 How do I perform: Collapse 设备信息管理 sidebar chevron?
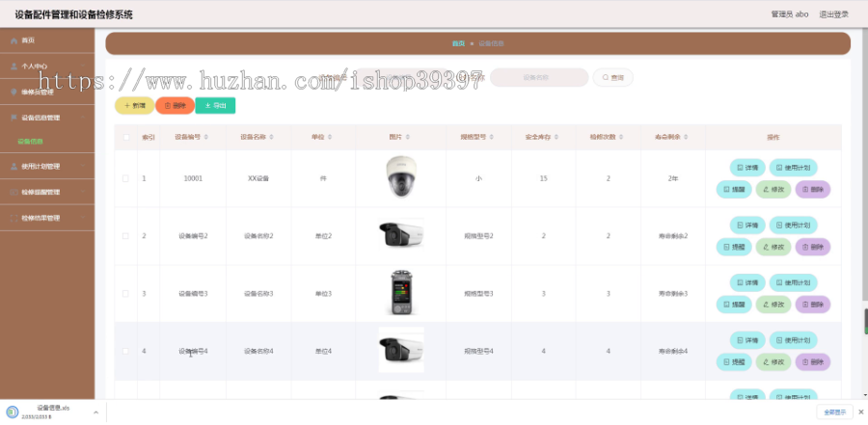[83, 118]
